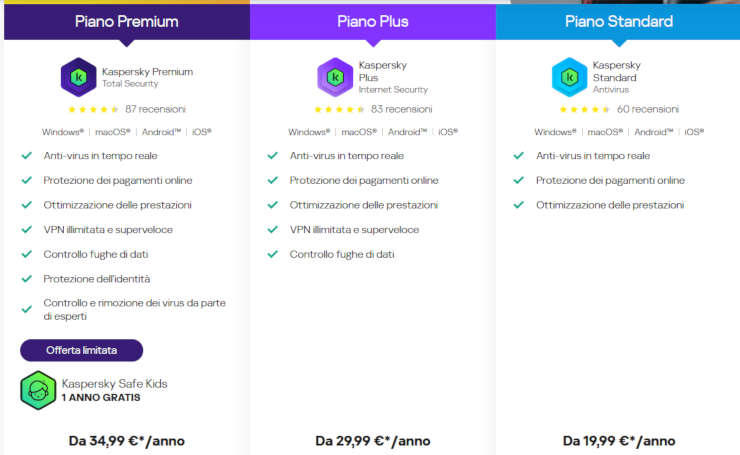Click the Kaspersky Plus hexagon icon

point(335,77)
